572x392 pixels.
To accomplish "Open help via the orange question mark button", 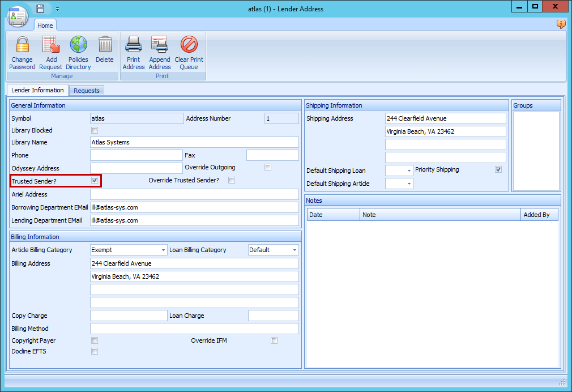I will [561, 24].
